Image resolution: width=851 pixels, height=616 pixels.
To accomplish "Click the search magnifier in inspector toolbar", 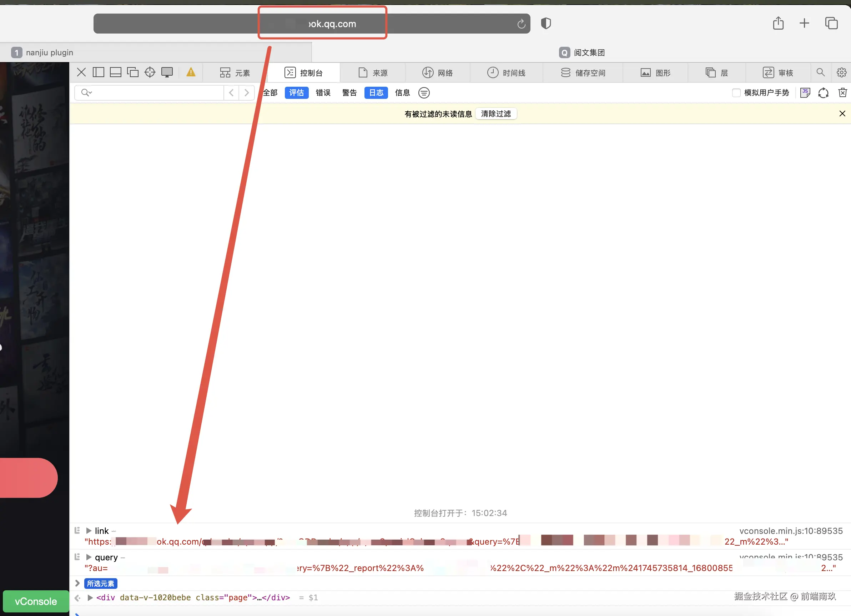I will (x=820, y=72).
